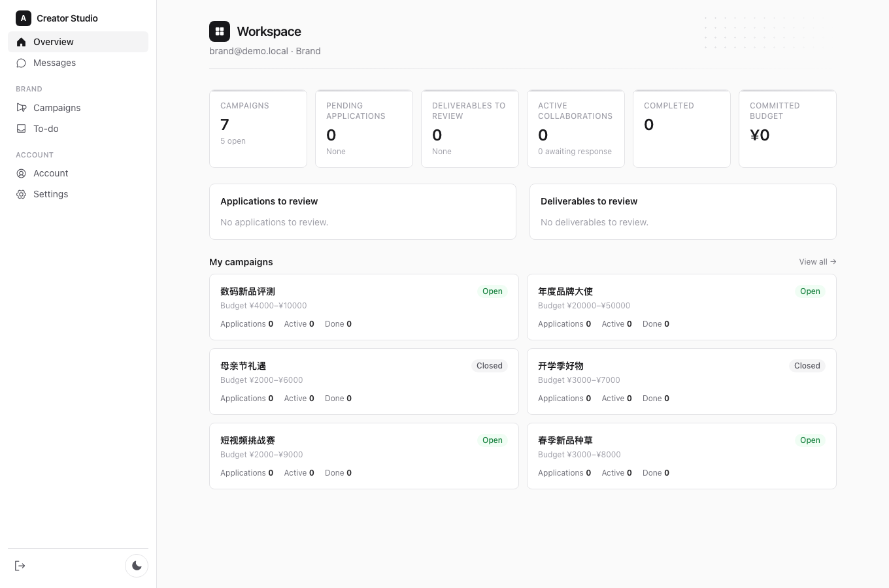Screen dimensions: 889x588
Task: Click 'No deliverables to review.' text
Action: [x=594, y=222]
